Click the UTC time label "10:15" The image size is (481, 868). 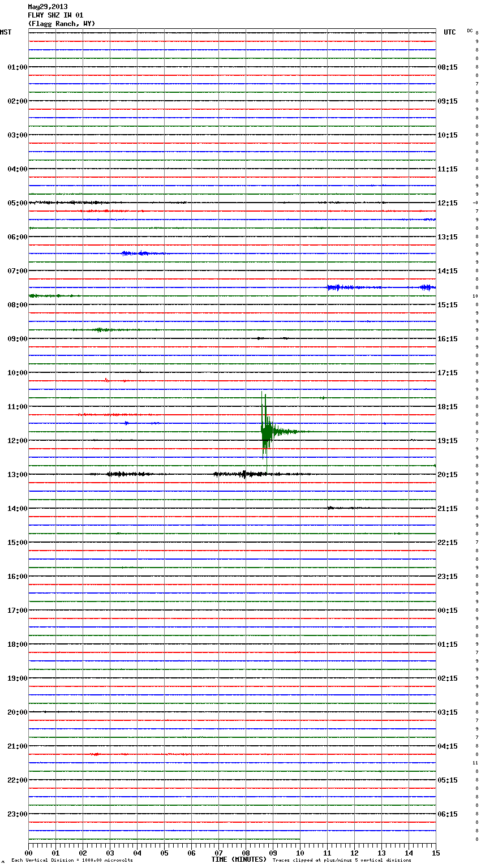click(448, 135)
